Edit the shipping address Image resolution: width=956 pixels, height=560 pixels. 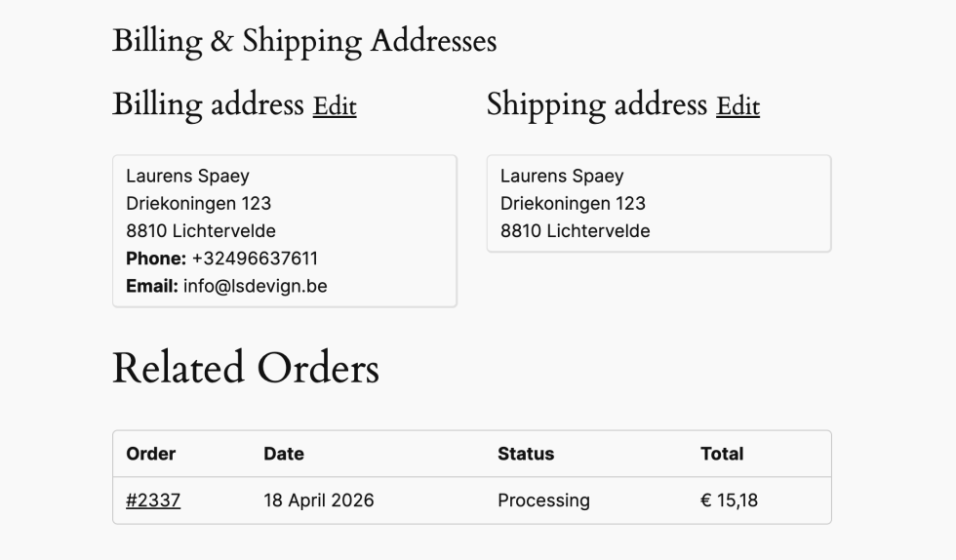(x=737, y=106)
